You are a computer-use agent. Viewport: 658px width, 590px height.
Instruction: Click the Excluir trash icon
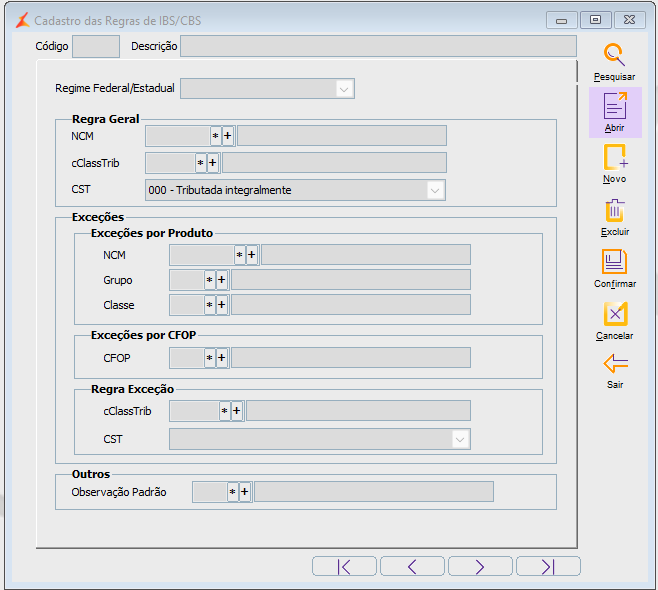(614, 211)
